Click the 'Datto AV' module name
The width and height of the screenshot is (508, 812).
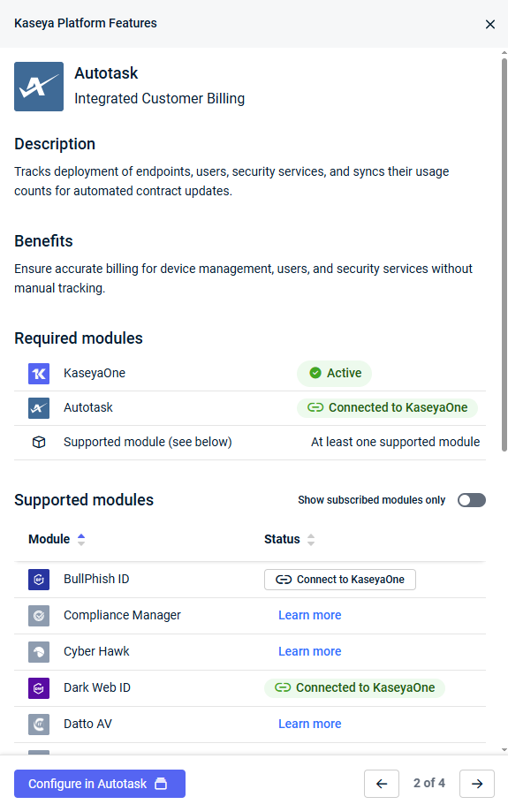pos(87,724)
